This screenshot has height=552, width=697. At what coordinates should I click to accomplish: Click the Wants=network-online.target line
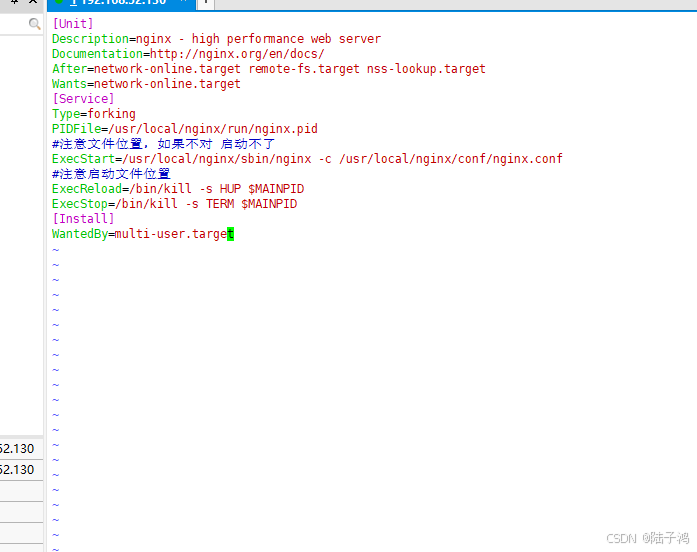point(146,84)
